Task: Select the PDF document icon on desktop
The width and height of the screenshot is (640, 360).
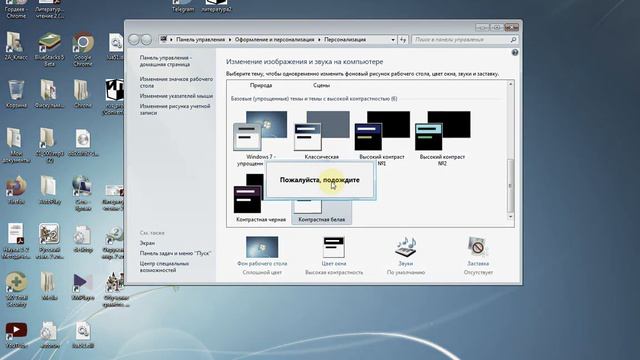Action: (x=16, y=241)
